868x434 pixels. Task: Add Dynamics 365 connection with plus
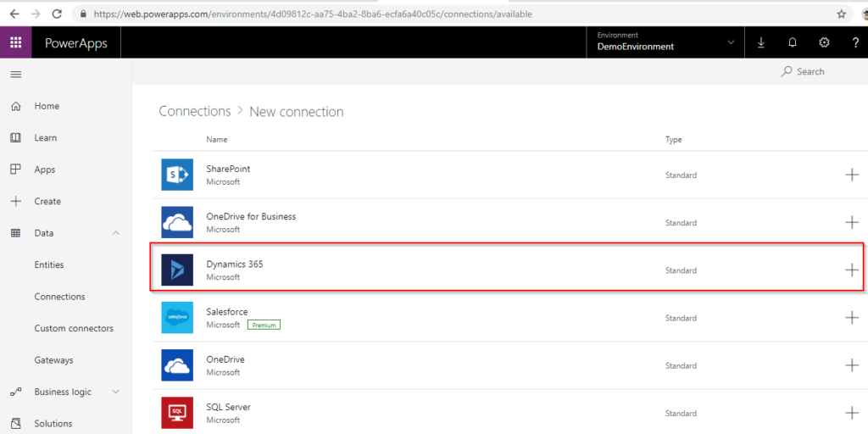click(x=851, y=270)
